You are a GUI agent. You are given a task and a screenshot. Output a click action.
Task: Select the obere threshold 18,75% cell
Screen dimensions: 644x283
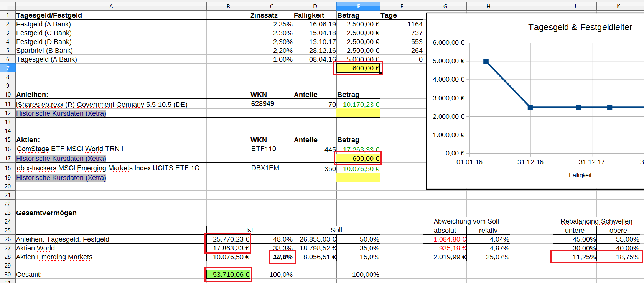(618, 257)
